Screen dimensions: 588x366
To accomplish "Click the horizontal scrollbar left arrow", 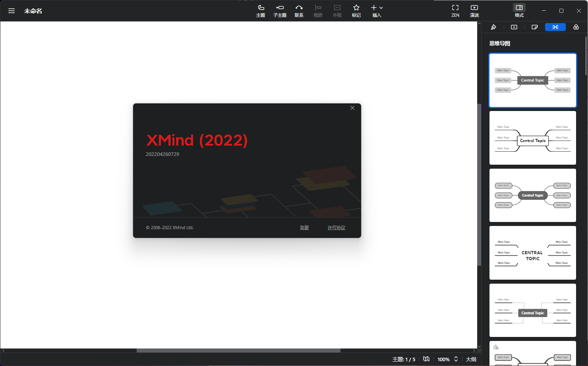I will tap(3, 350).
